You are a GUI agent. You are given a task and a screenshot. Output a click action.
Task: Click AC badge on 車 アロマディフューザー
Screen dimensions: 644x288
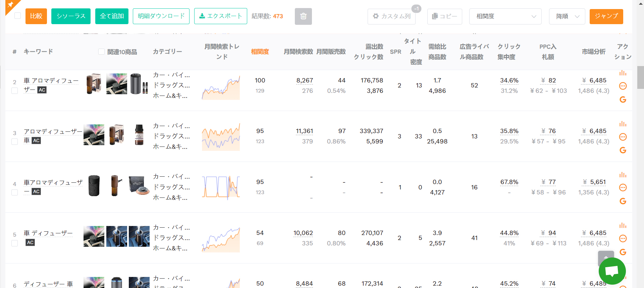click(42, 90)
